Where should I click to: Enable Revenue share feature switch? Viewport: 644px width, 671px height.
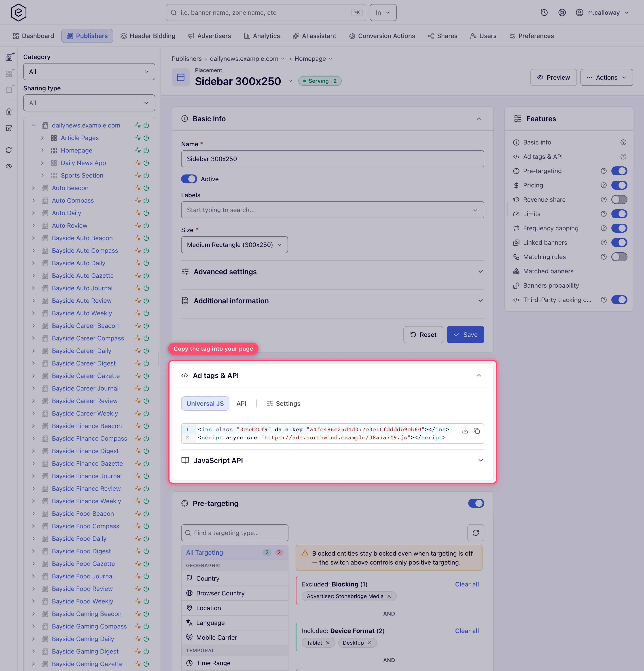(619, 200)
